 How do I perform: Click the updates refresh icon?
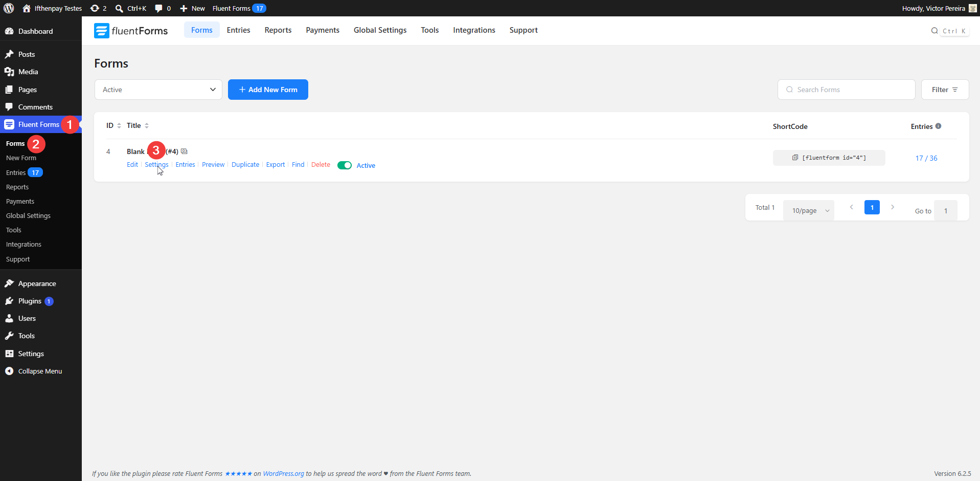[x=95, y=8]
